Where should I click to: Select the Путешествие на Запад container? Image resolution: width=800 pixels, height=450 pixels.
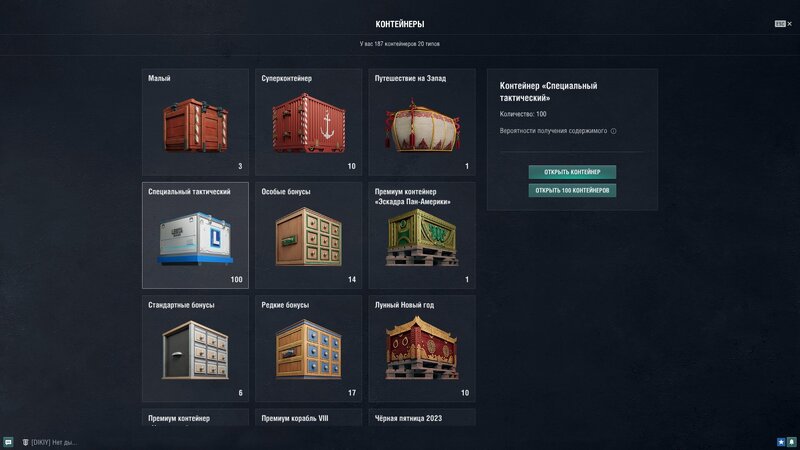422,122
